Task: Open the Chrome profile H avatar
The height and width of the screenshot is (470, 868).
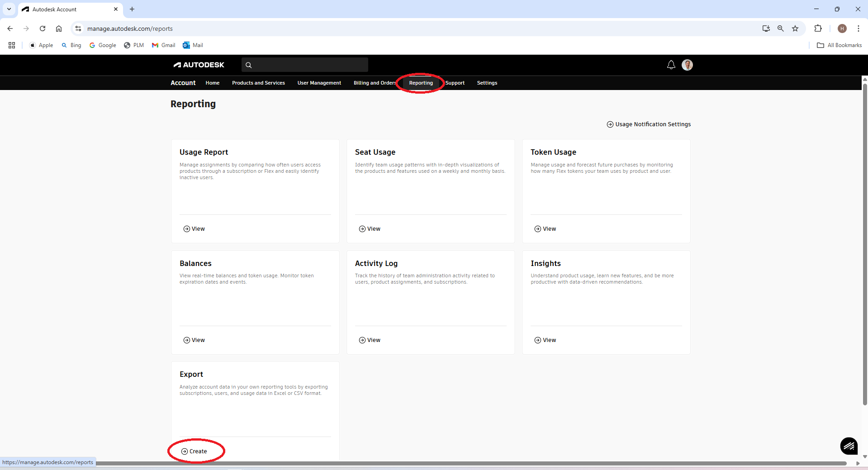Action: (x=842, y=28)
